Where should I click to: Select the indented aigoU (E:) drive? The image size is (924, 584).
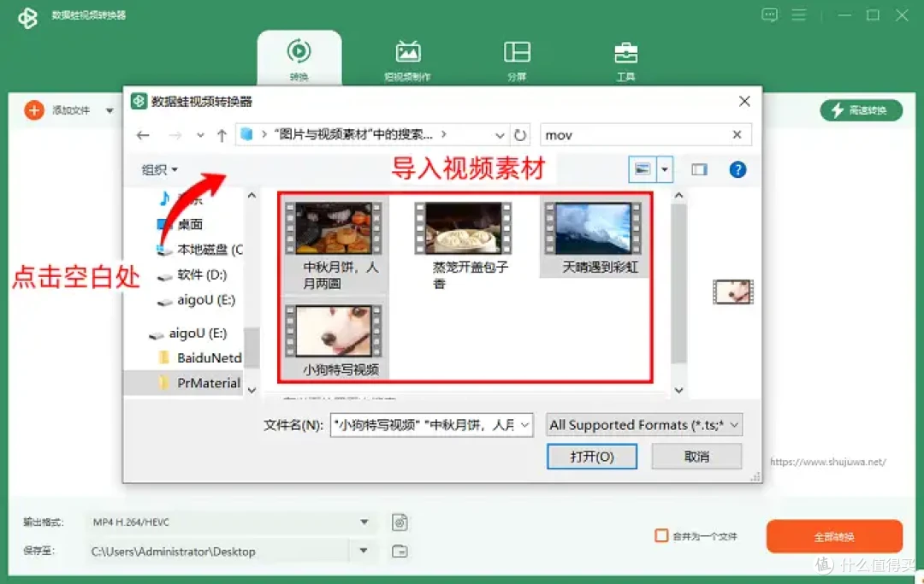click(196, 300)
